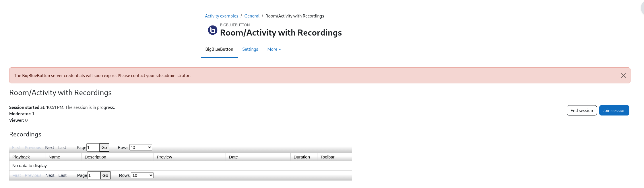Click the Join session button
The width and height of the screenshot is (644, 188).
pyautogui.click(x=614, y=110)
